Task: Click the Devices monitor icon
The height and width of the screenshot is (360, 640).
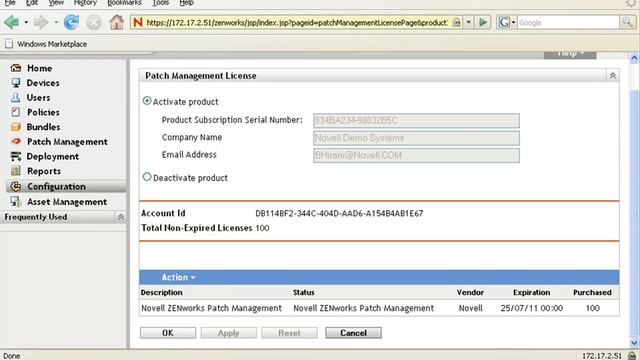Action: 16,83
